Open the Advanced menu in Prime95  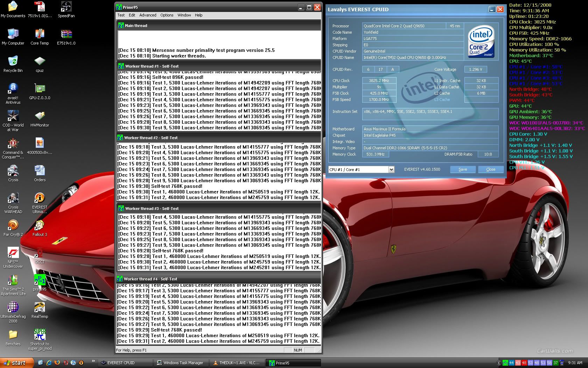(x=148, y=15)
